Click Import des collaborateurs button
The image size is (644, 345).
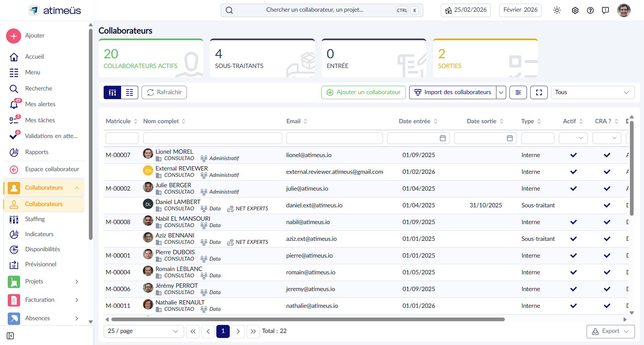pos(453,92)
